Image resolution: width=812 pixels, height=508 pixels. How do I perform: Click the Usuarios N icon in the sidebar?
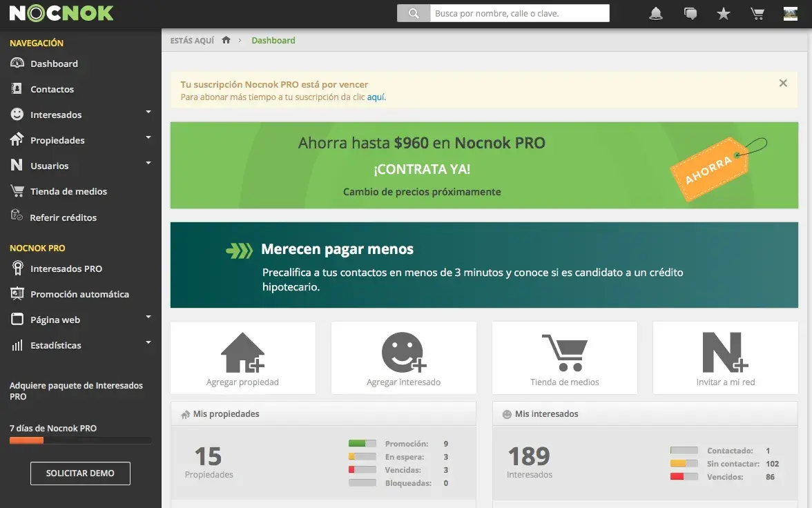(17, 165)
